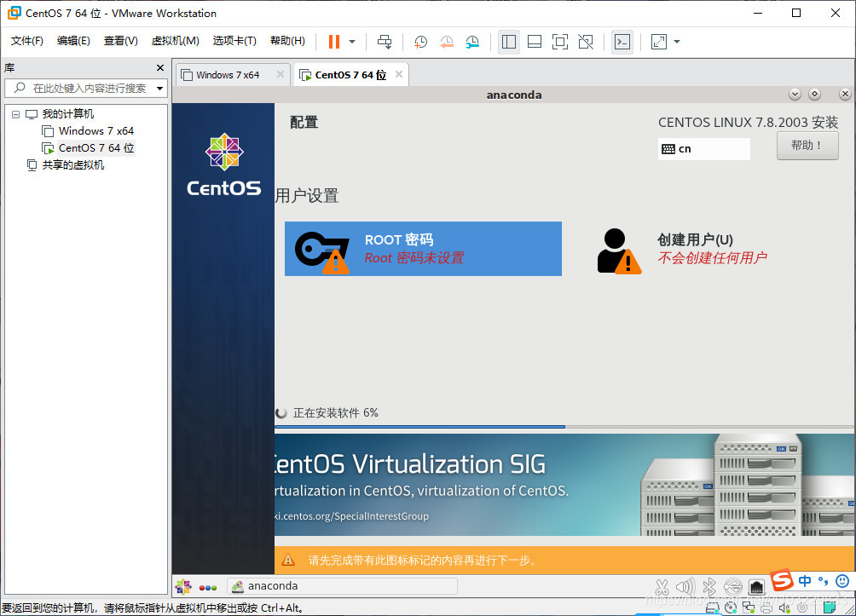
Task: Click the Sogou input method S logo
Action: [x=782, y=580]
